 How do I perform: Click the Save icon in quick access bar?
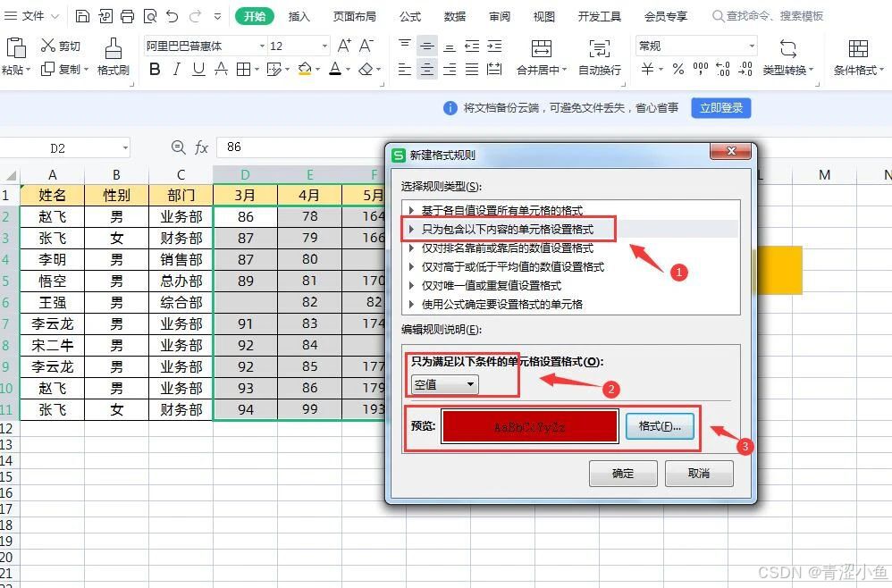coord(82,16)
